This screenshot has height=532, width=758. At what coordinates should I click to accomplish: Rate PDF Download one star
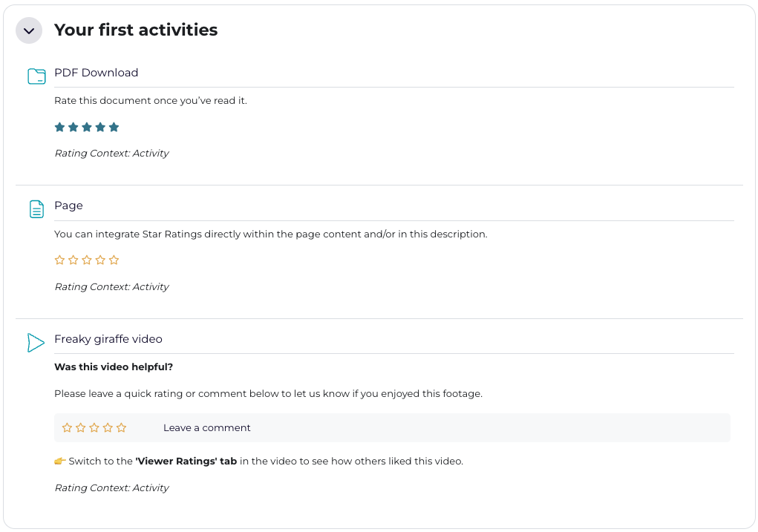coord(60,127)
